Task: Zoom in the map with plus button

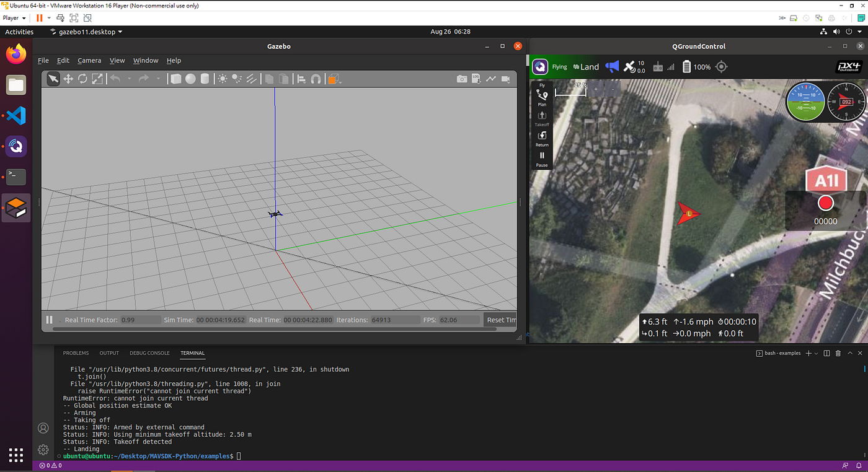Action: [596, 89]
